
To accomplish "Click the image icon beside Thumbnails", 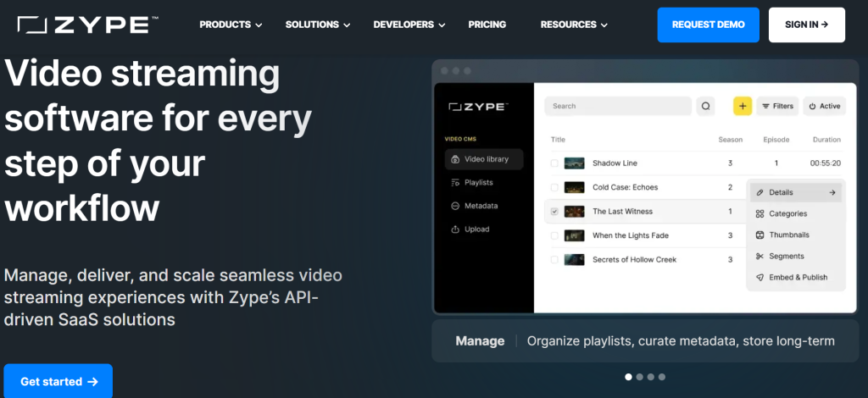I will [x=759, y=235].
